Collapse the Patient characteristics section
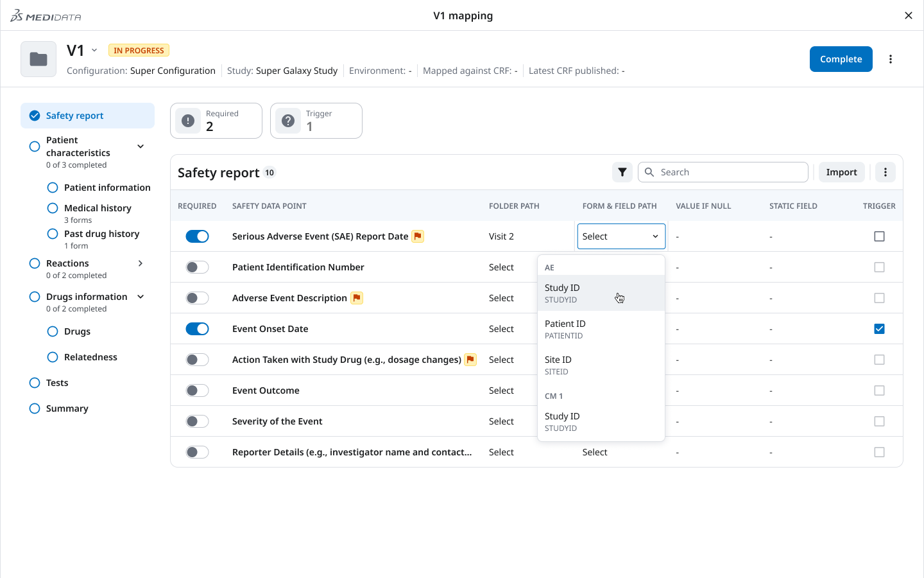 tap(140, 146)
